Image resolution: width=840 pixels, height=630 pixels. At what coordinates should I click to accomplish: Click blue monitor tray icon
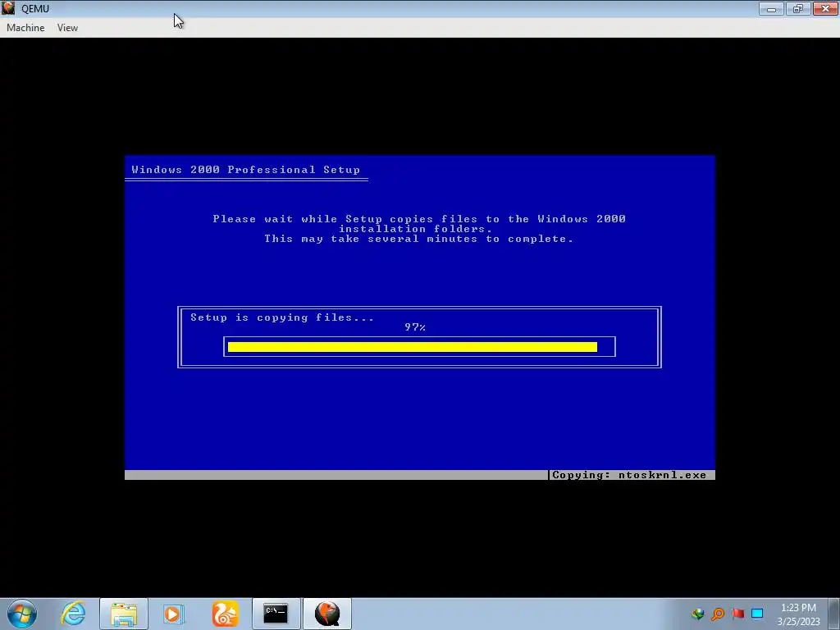tap(757, 614)
